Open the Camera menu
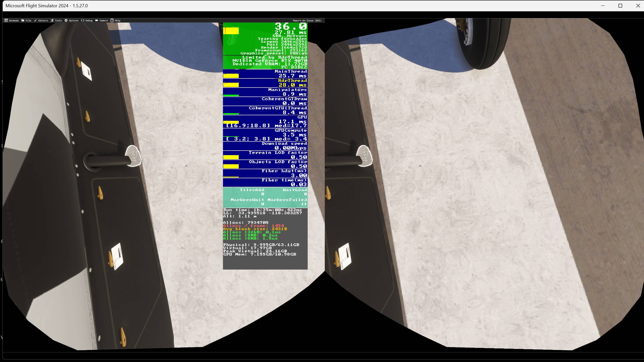 coord(101,21)
